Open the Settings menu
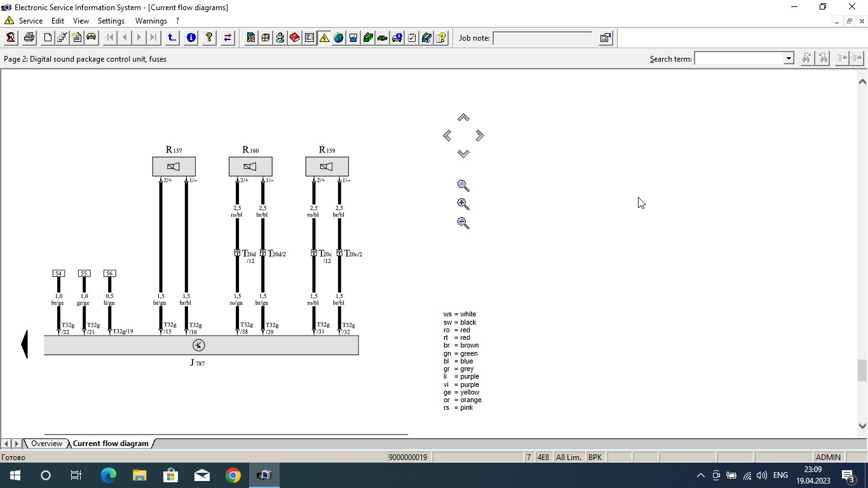 coord(111,21)
